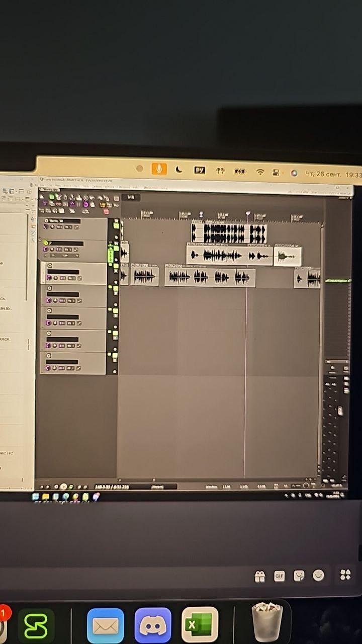This screenshot has width=362, height=644.
Task: Click the pencil icon on the second track
Action: click(50, 243)
